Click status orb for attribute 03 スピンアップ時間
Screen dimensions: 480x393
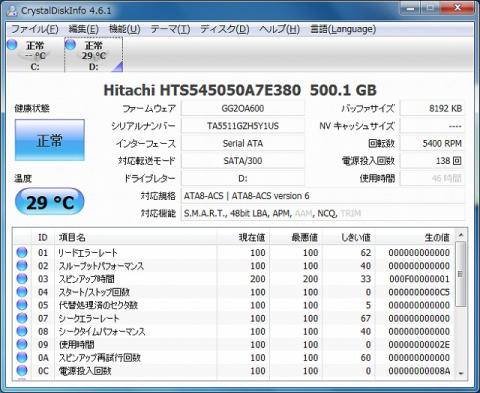[x=22, y=279]
